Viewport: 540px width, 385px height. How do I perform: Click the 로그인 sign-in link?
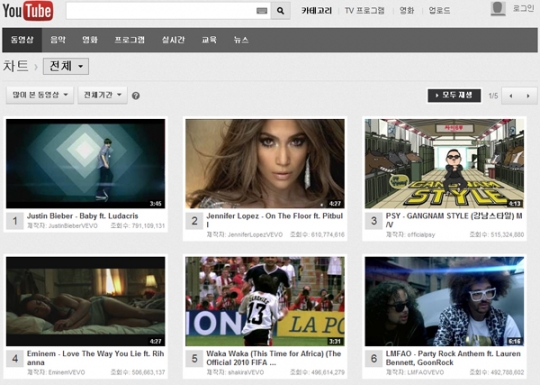coord(523,8)
